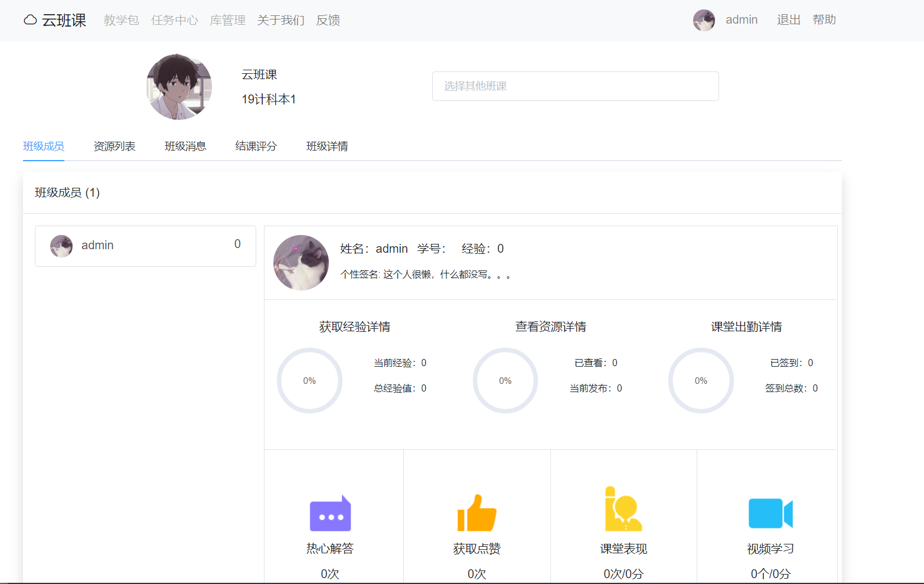Click the 课堂出勤详情 progress circle
The height and width of the screenshot is (584, 924).
click(701, 380)
